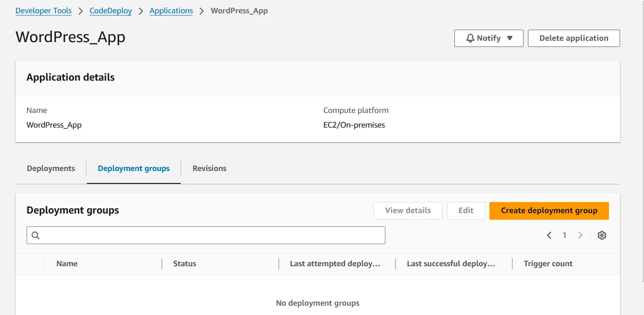Sort by Status column header

[185, 264]
